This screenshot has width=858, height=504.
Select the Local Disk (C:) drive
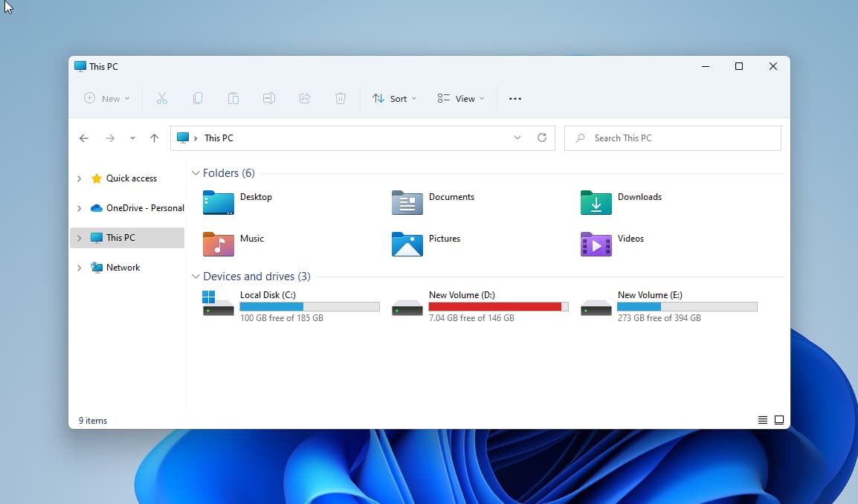[268, 295]
